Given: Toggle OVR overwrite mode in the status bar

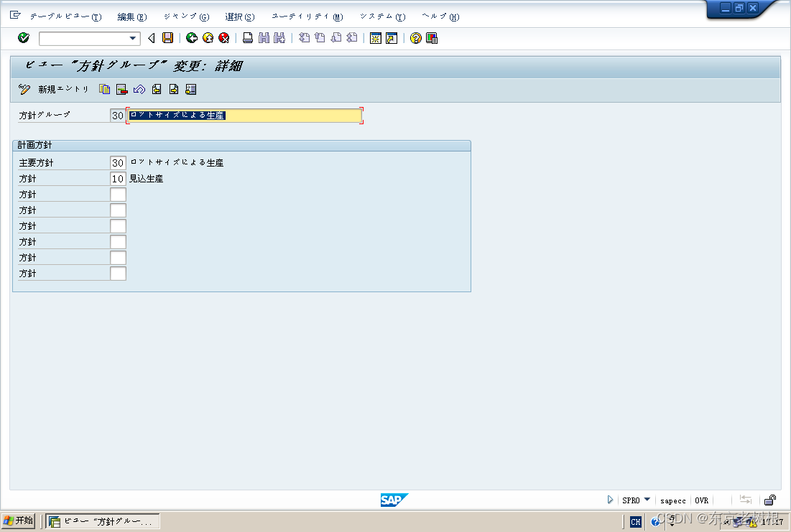Looking at the screenshot, I should (701, 500).
